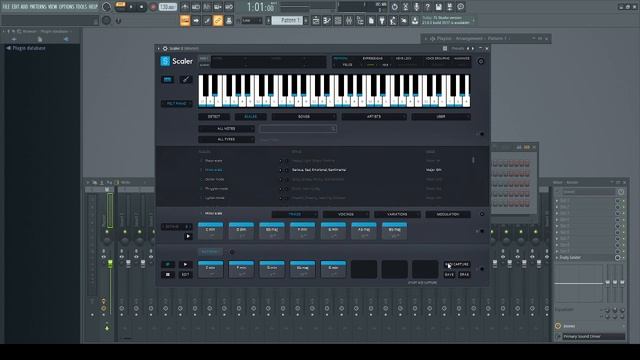Open the FILE menu in FL Studio
The height and width of the screenshot is (360, 640).
[6, 7]
